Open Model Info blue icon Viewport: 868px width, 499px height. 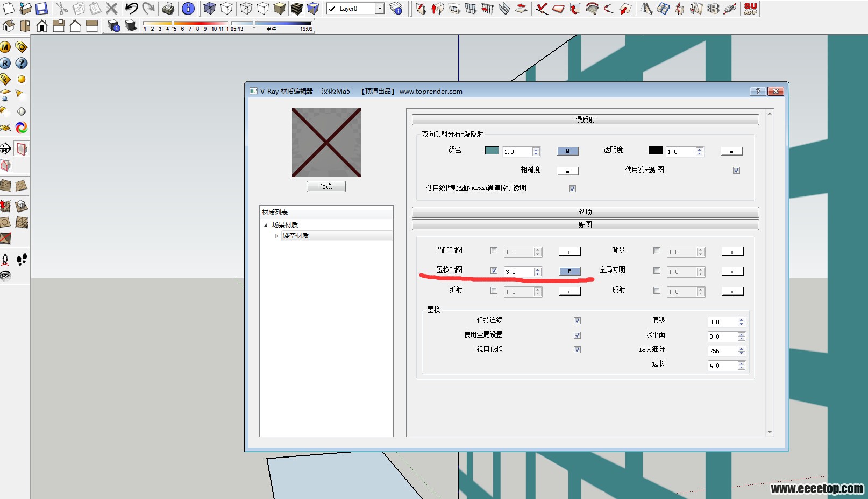pos(188,8)
